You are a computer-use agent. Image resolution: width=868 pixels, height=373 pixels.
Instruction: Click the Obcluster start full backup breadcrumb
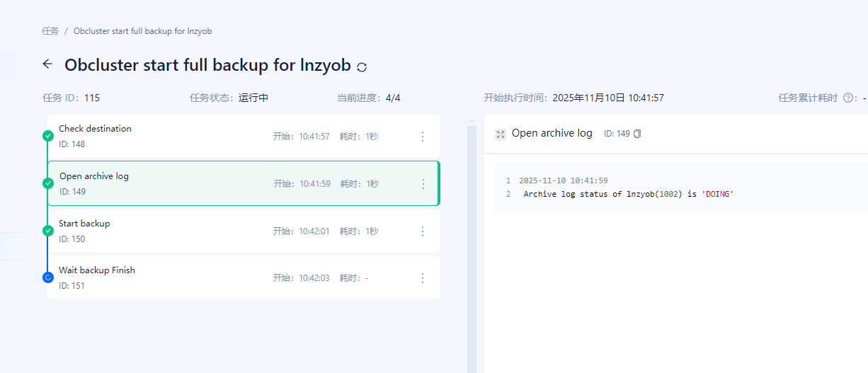pos(142,31)
